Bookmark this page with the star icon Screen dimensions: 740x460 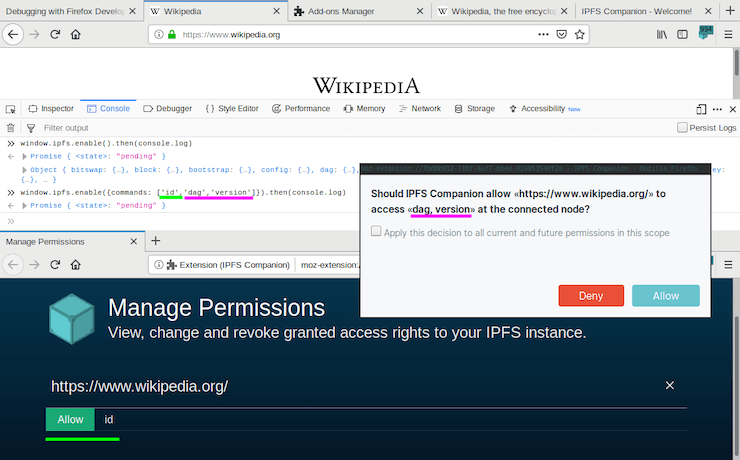tap(582, 34)
